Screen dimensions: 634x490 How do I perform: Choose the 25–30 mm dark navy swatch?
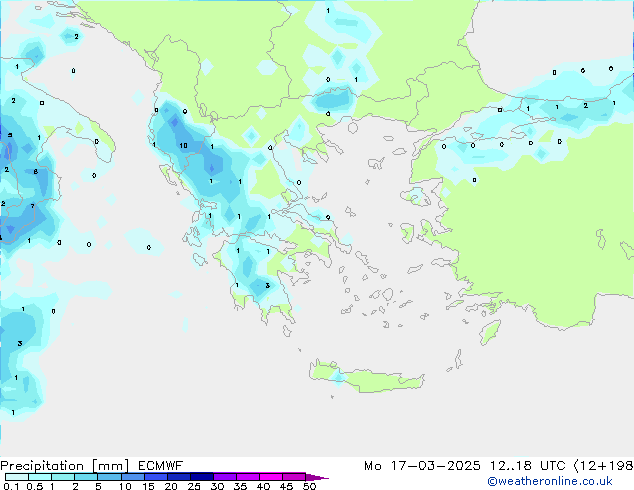click(x=202, y=477)
